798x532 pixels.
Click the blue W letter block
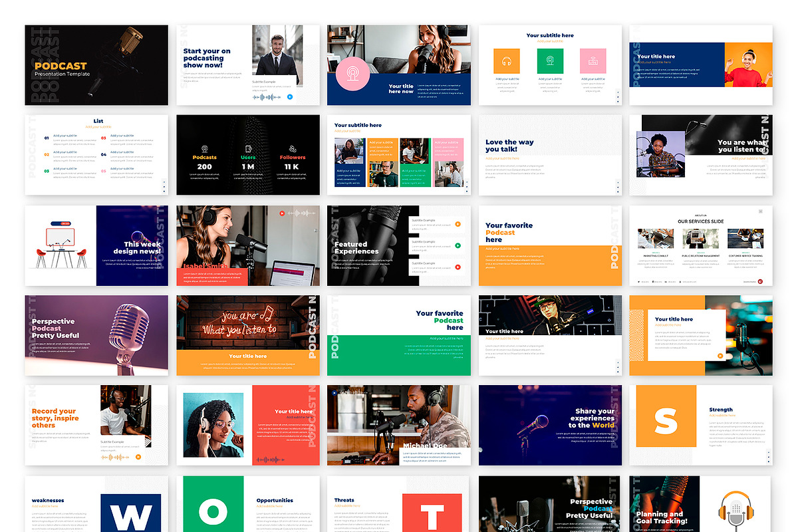click(131, 513)
